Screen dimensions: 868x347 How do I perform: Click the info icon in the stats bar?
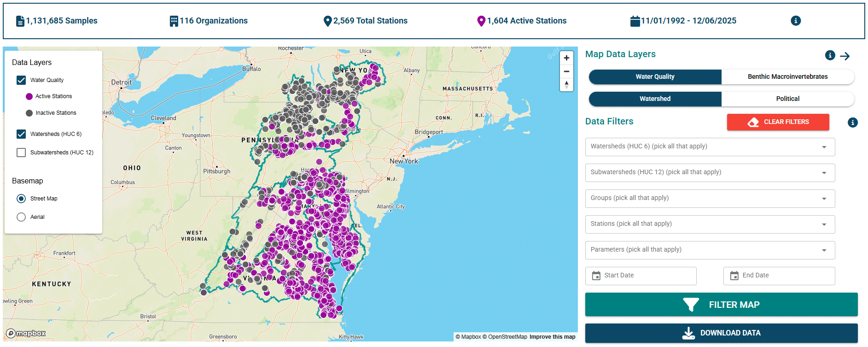click(795, 21)
